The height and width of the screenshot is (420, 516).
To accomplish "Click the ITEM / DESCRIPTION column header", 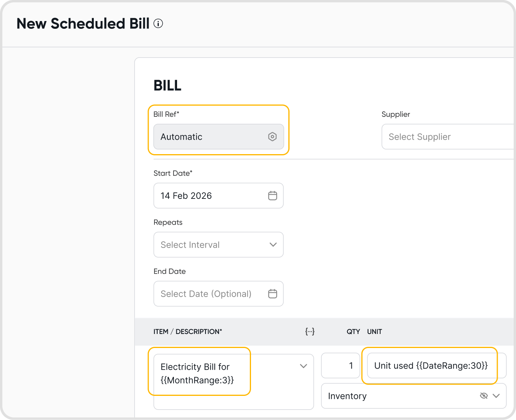I will coord(188,332).
